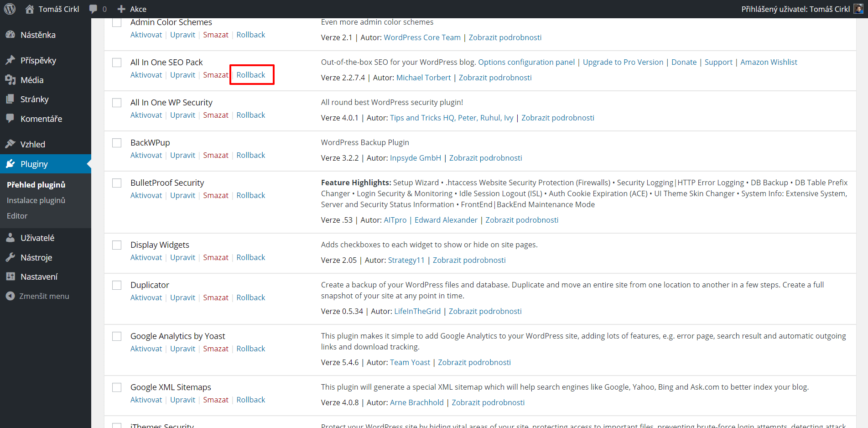Click Přihlášený uživatel: Tomáš Cirkl account text
Screen dimensions: 868x428
pyautogui.click(x=795, y=9)
